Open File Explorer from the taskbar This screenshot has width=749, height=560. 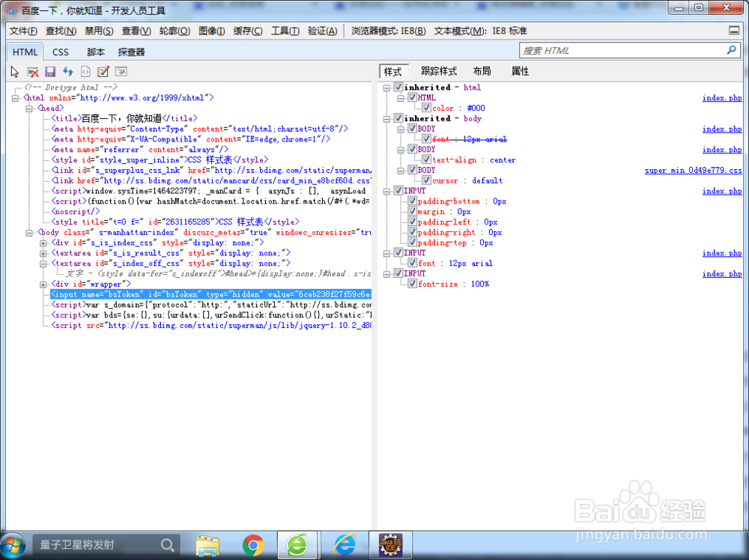(207, 546)
